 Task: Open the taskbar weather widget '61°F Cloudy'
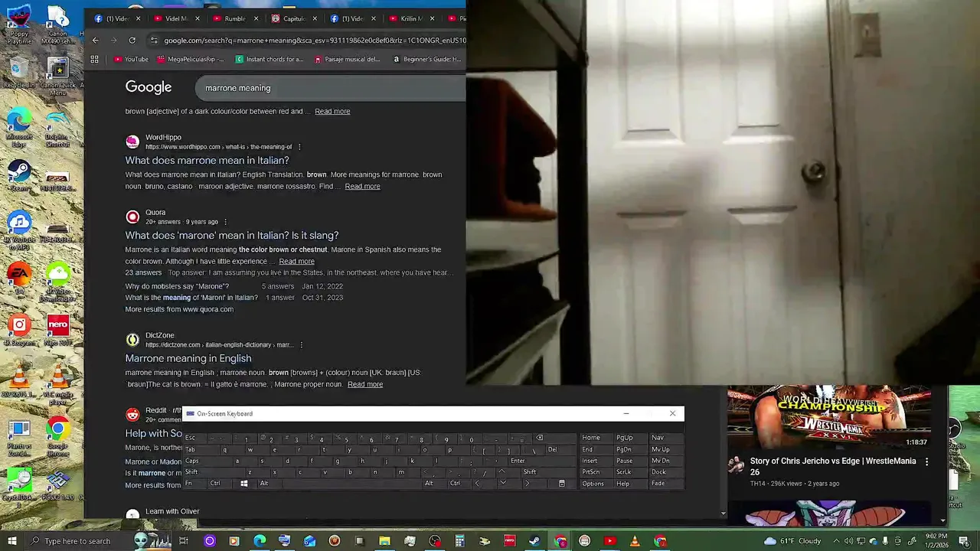tap(792, 541)
